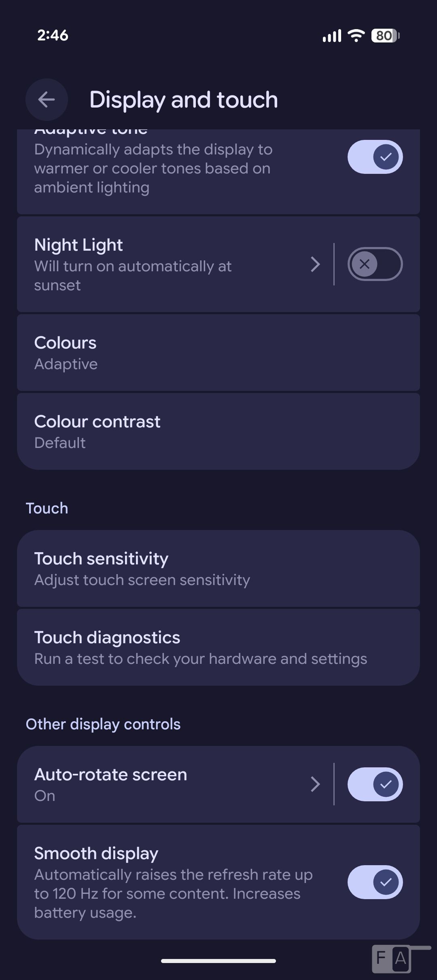
Task: Disable the Smooth display switch
Action: coord(375,882)
